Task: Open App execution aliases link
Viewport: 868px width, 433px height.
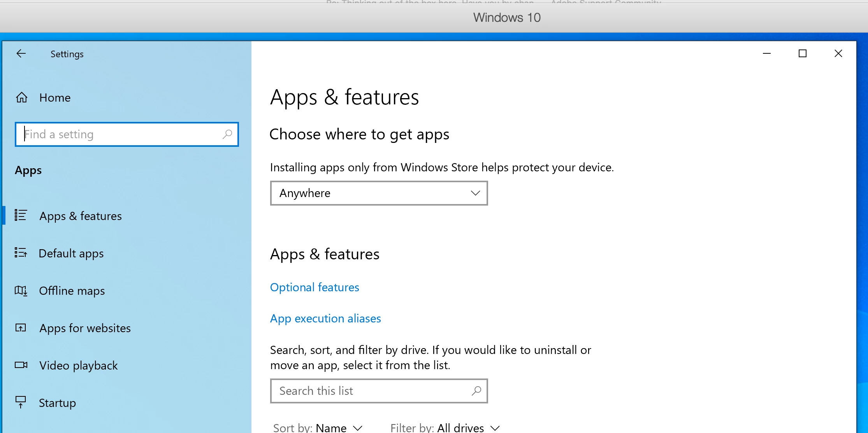Action: [x=325, y=319]
